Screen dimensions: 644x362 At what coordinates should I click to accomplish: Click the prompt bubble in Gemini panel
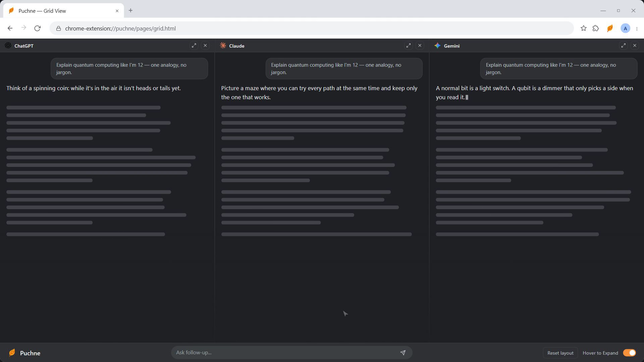coord(558,69)
